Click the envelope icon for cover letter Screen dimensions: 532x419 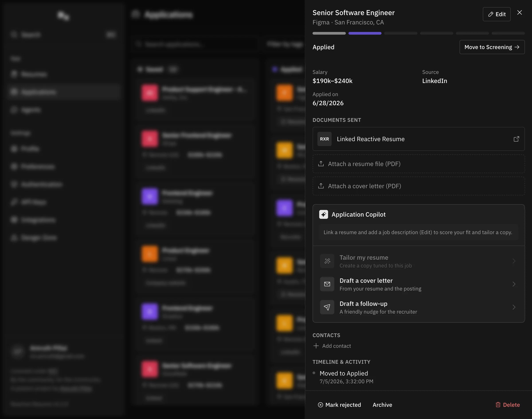(x=327, y=284)
